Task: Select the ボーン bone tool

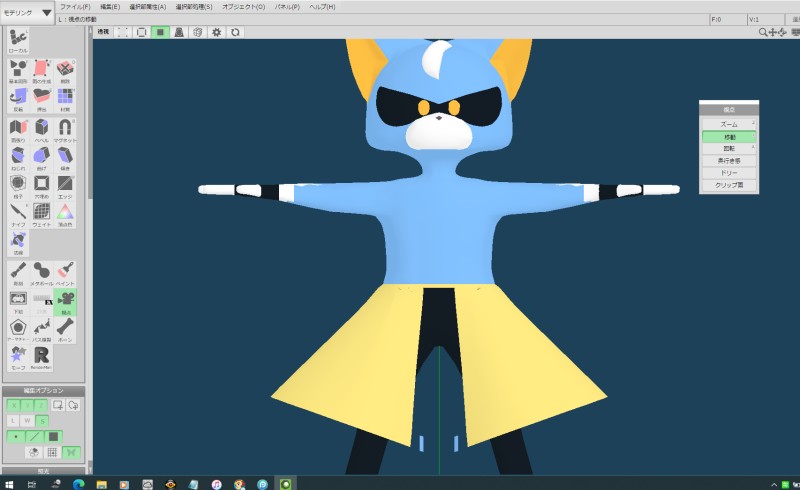Action: click(x=65, y=330)
